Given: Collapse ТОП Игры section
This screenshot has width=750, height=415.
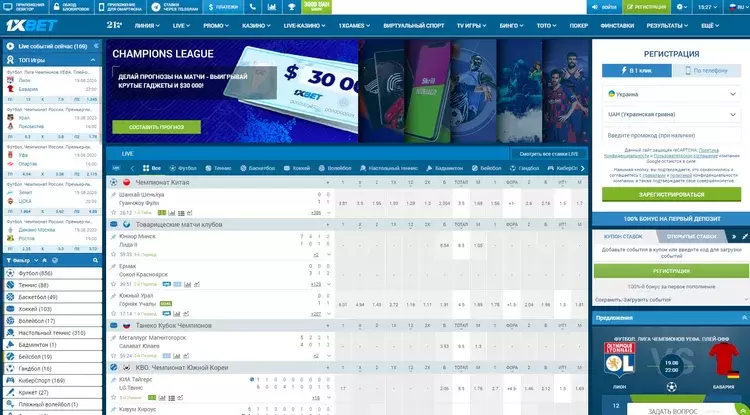Looking at the screenshot, I should tap(93, 60).
